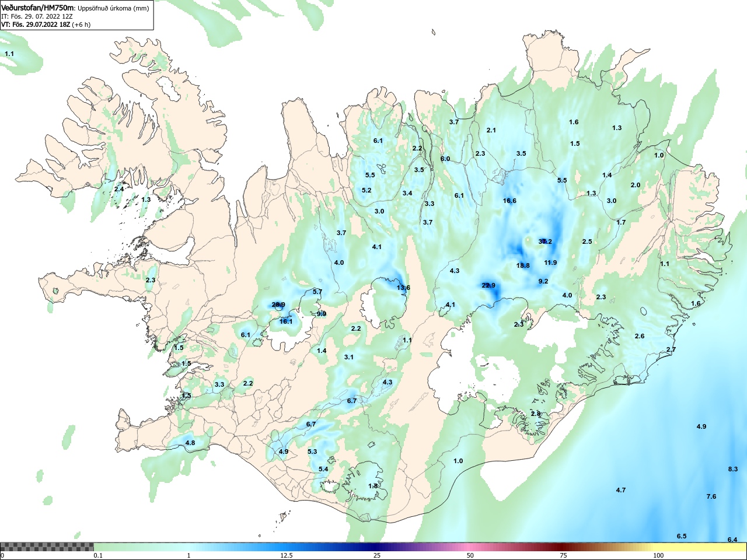Image resolution: width=747 pixels, height=560 pixels.
Task: Click the 25 label on the color scale
Action: [378, 555]
